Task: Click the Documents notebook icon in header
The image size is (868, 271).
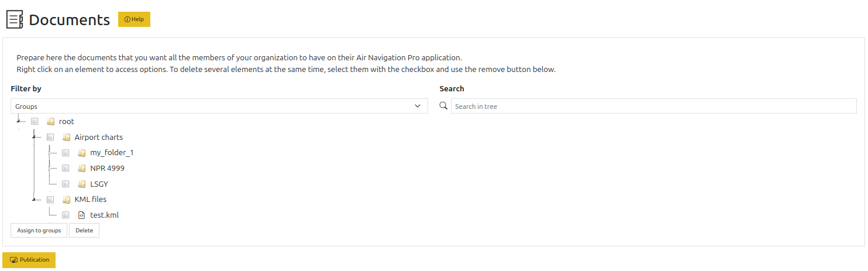Action: (x=15, y=19)
